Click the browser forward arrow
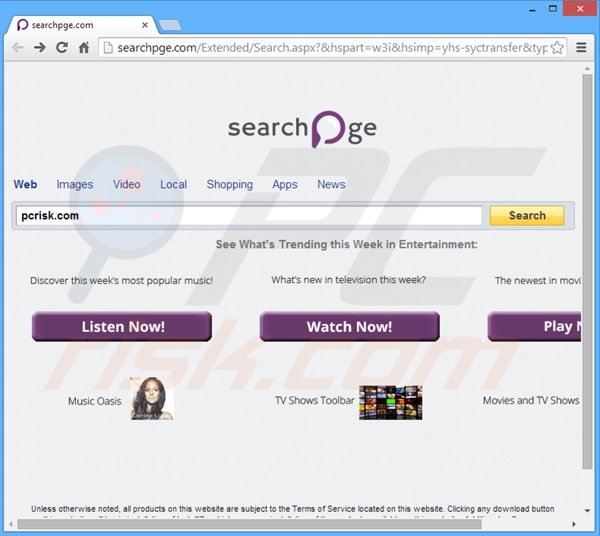Screen dimensions: 600x536 (39, 48)
